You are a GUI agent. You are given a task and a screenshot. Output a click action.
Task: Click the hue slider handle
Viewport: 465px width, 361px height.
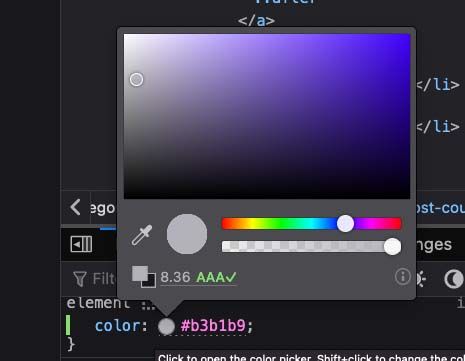coord(345,223)
